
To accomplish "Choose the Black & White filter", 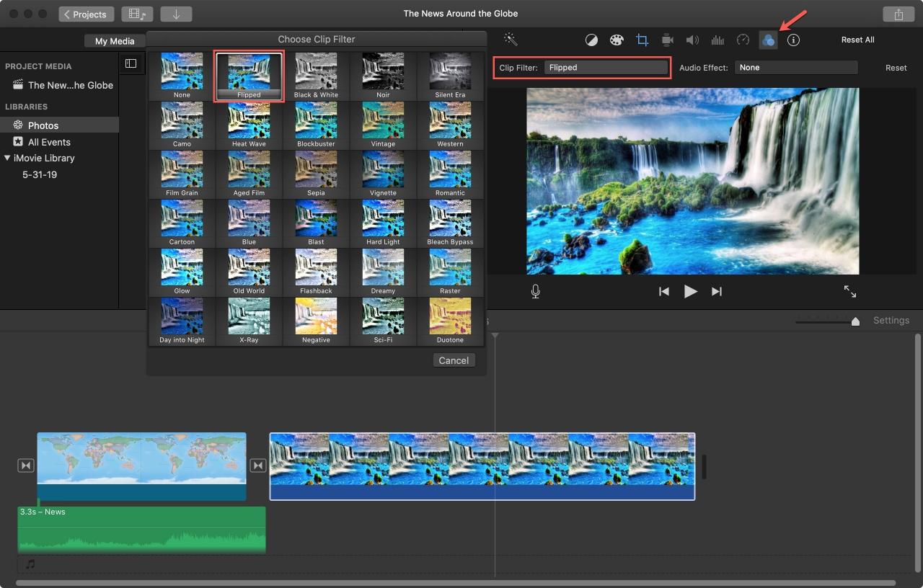I will tap(316, 76).
